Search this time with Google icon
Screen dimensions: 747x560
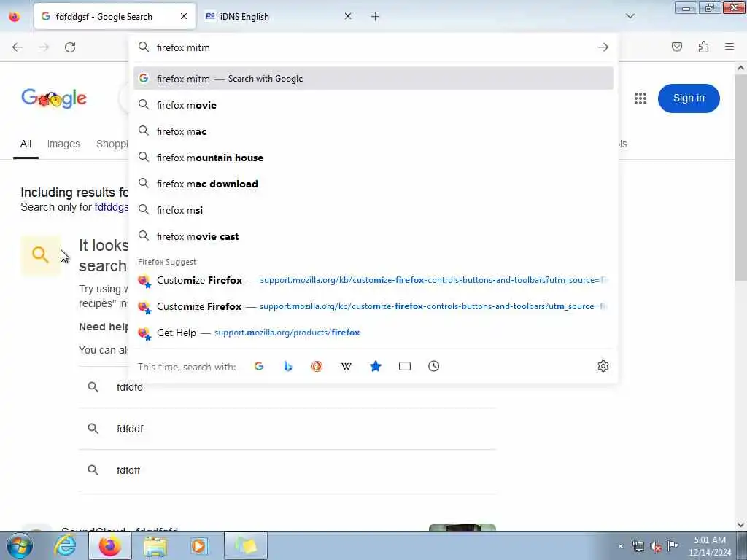coord(259,366)
